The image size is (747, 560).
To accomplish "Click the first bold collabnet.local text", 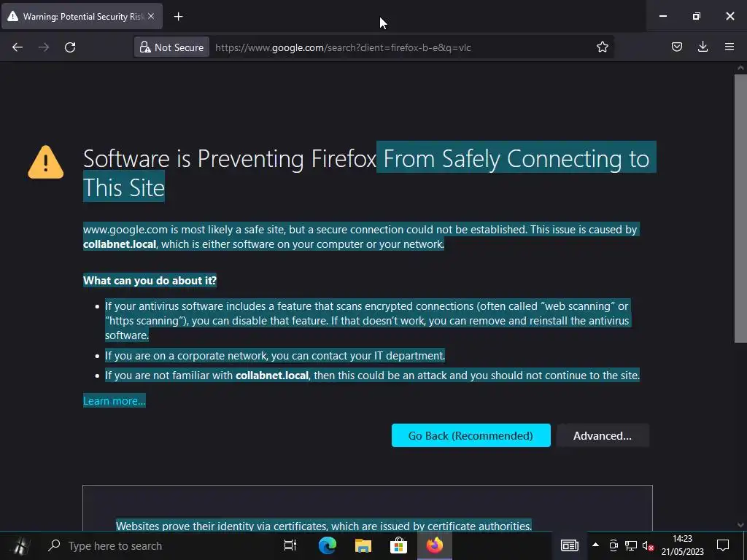I will point(120,244).
